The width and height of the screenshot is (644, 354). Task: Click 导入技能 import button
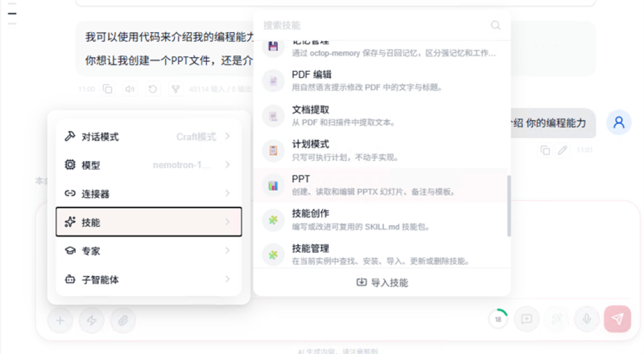click(382, 282)
